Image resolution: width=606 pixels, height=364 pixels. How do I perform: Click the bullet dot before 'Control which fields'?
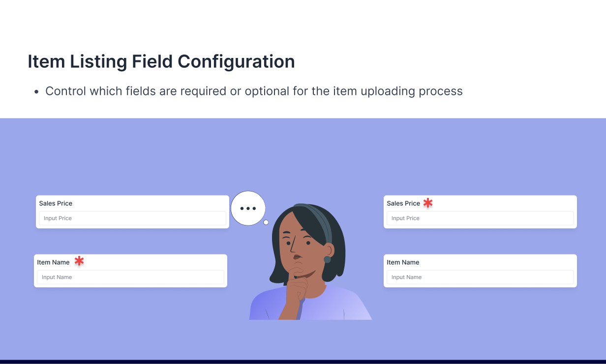36,92
